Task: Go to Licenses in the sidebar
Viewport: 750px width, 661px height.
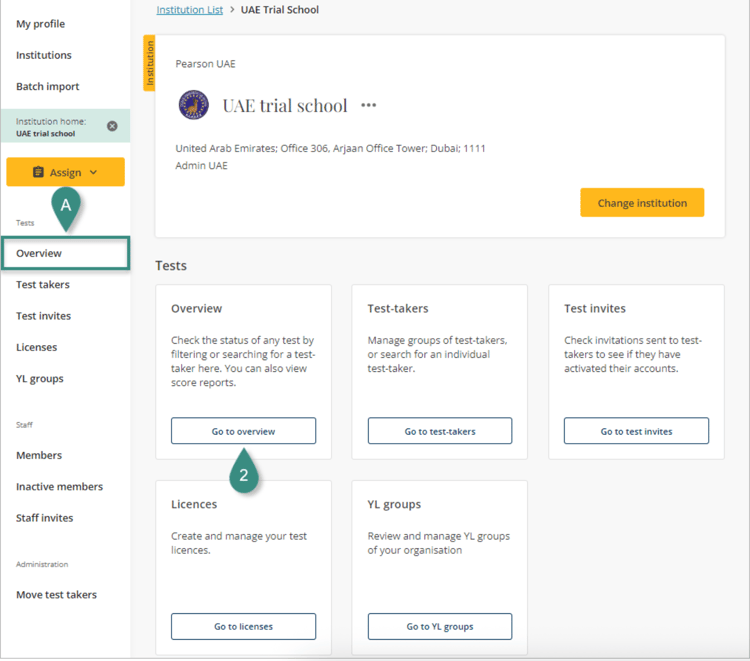Action: click(x=36, y=347)
